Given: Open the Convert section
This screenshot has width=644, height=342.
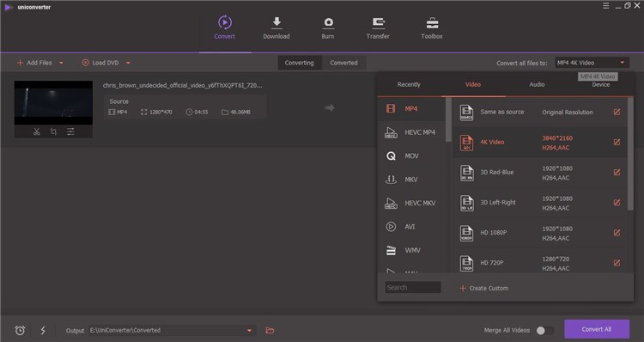Looking at the screenshot, I should pyautogui.click(x=225, y=28).
